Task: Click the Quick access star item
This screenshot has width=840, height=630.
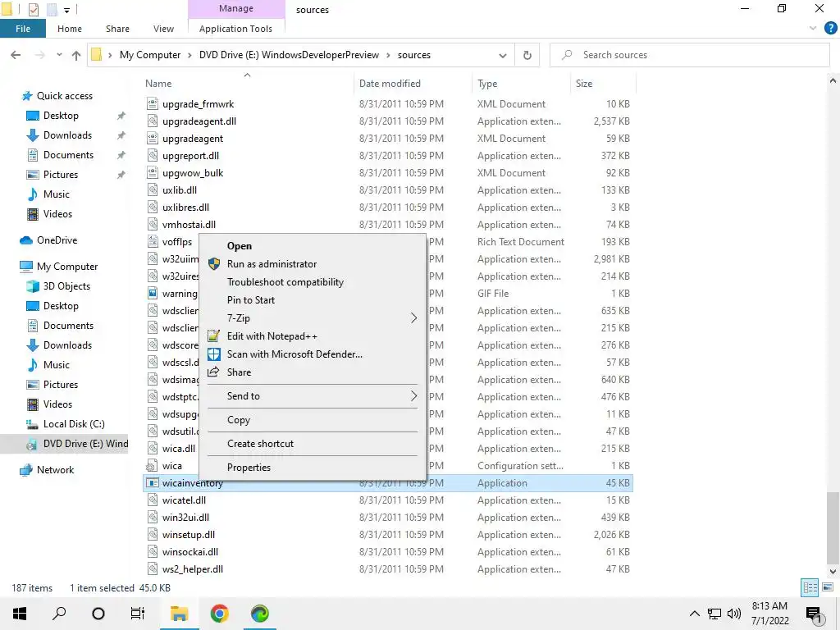Action: tap(64, 96)
